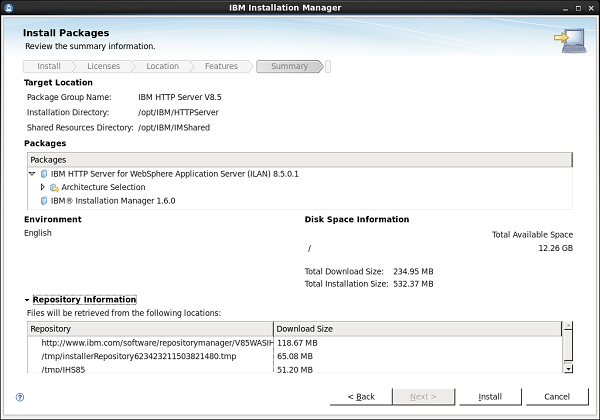
Task: Click the Installation Manager title bar app icon
Action: point(9,8)
